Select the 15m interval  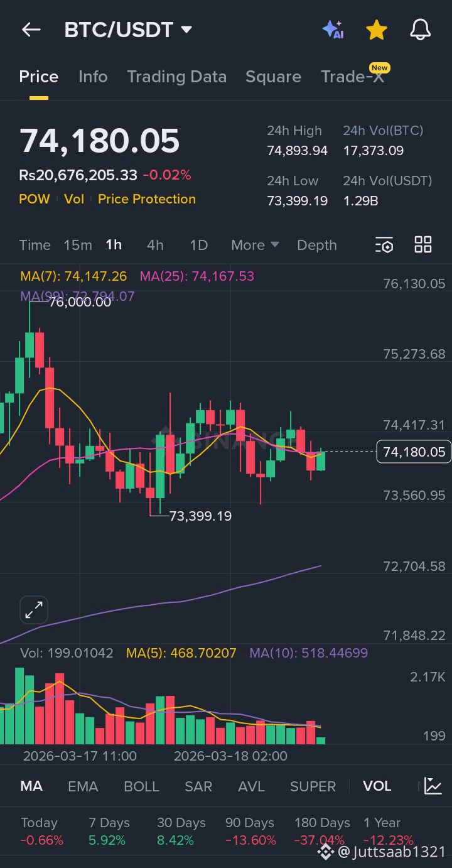point(78,245)
